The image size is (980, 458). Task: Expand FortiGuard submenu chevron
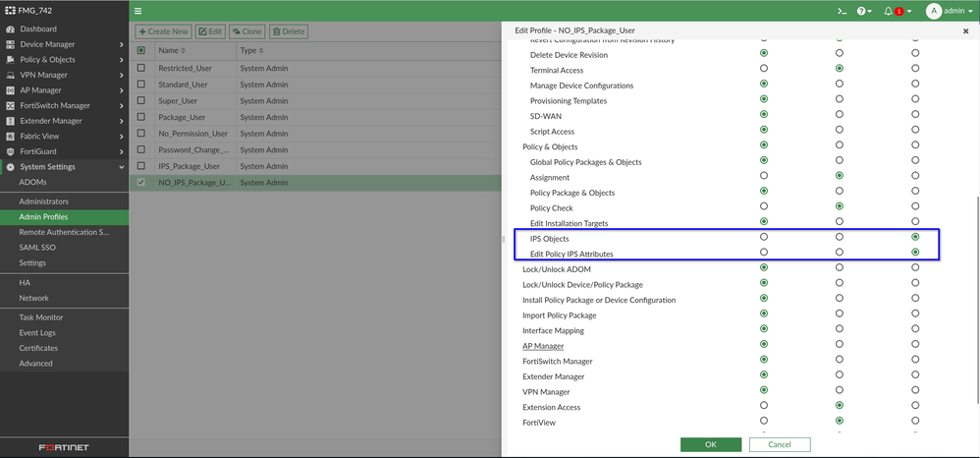pos(121,152)
